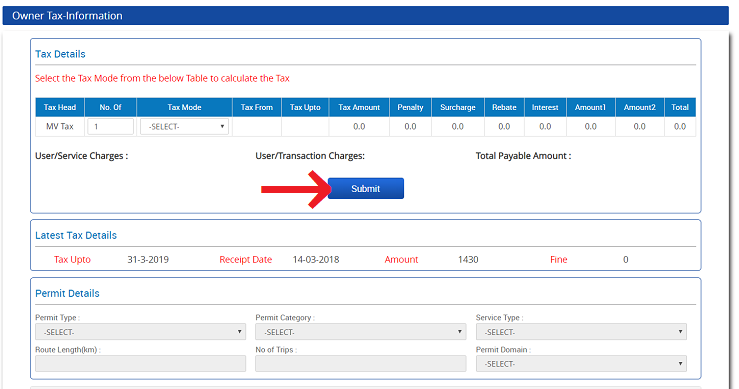The width and height of the screenshot is (739, 389).
Task: Click the User/Service Charges label
Action: [x=82, y=156]
